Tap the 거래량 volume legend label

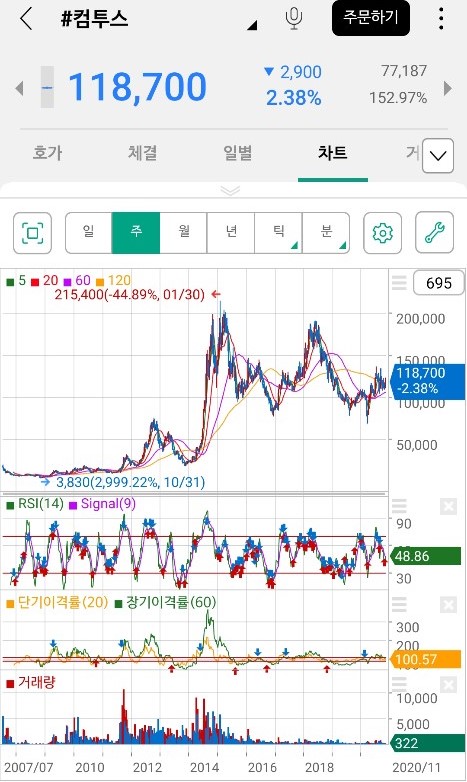(30, 682)
